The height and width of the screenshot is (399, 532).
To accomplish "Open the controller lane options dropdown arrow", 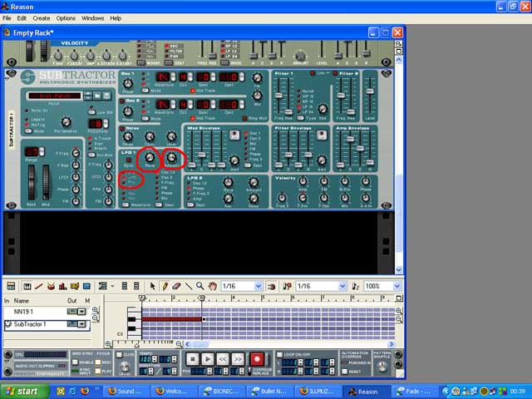I will pos(112,286).
